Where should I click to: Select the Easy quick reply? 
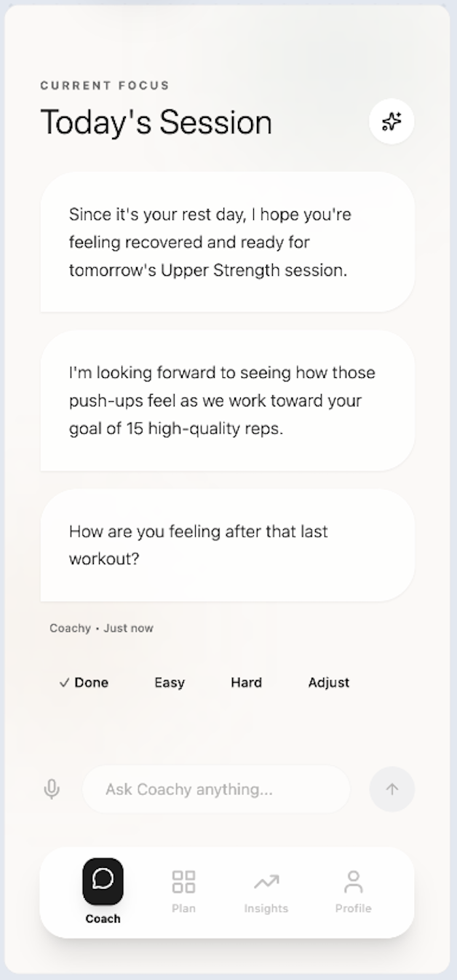coord(170,683)
